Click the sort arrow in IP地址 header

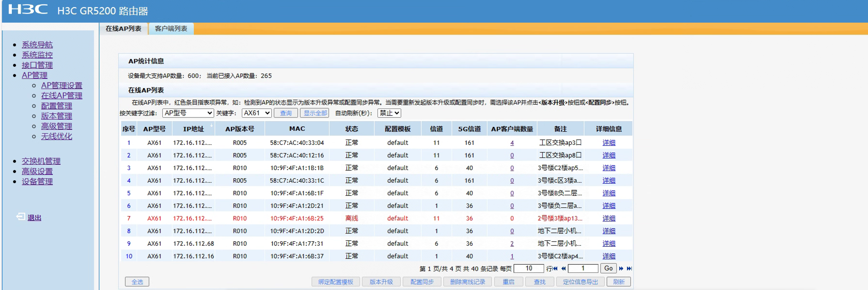click(212, 125)
